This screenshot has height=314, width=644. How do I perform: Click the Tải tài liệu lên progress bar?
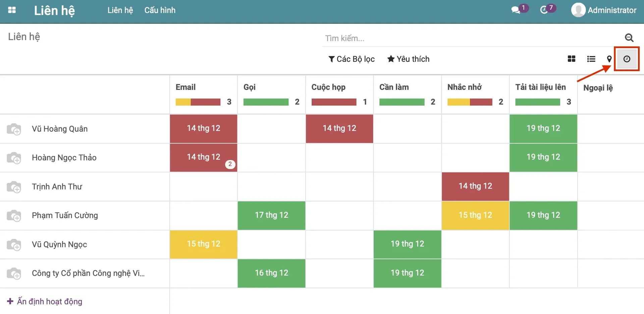pyautogui.click(x=538, y=102)
